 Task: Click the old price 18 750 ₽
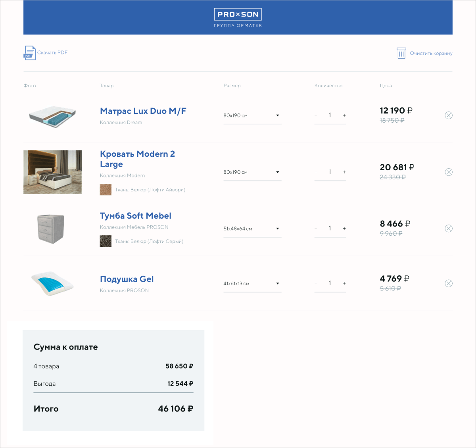click(392, 121)
